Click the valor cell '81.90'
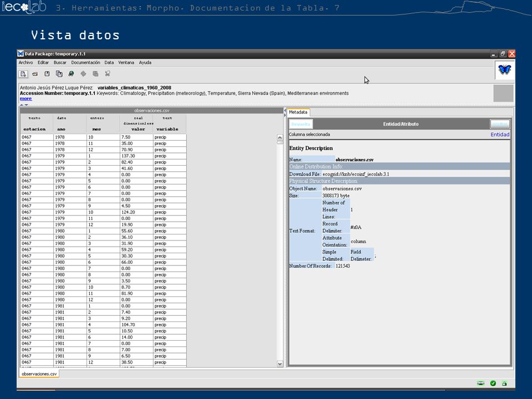This screenshot has width=532, height=399. (x=136, y=294)
